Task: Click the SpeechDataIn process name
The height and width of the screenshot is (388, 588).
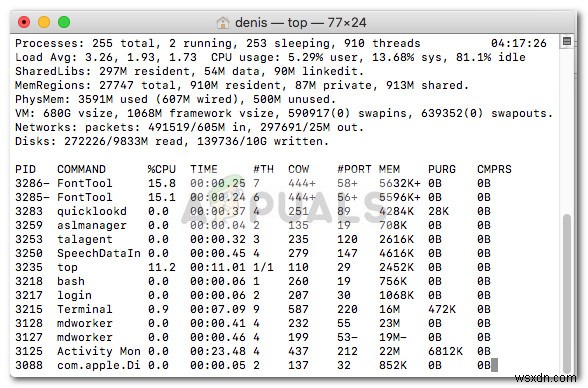Action: point(99,253)
